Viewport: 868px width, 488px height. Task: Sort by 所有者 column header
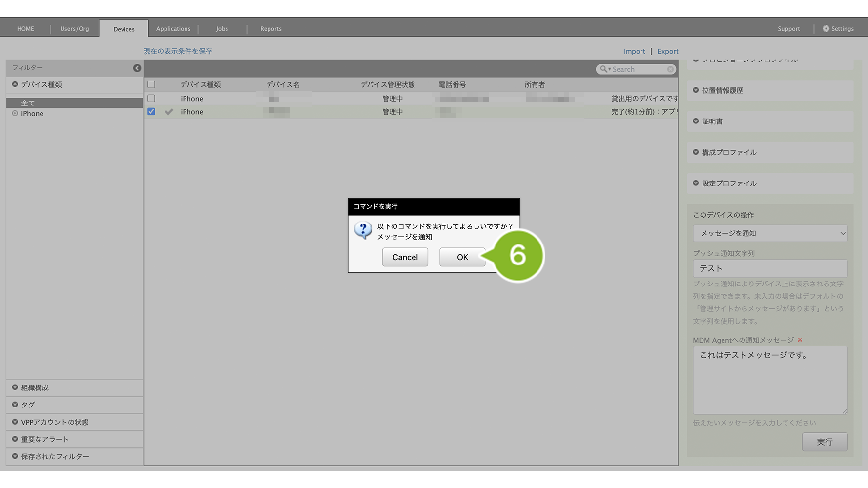click(x=535, y=84)
